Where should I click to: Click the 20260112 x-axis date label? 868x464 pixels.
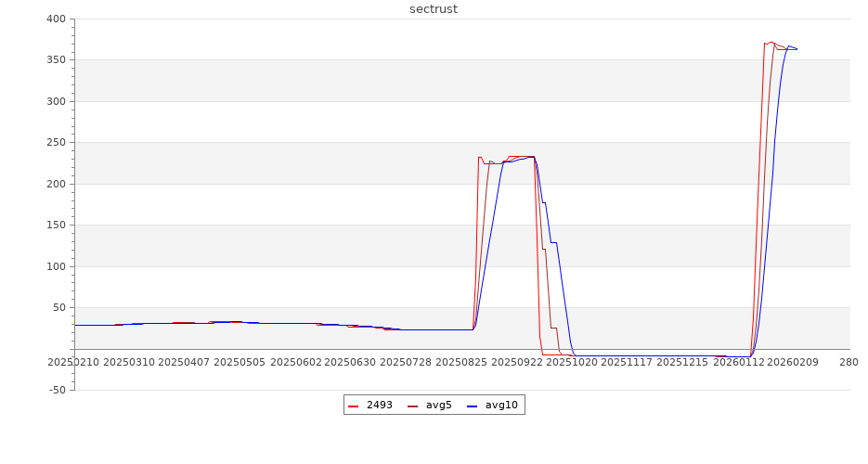click(x=739, y=362)
